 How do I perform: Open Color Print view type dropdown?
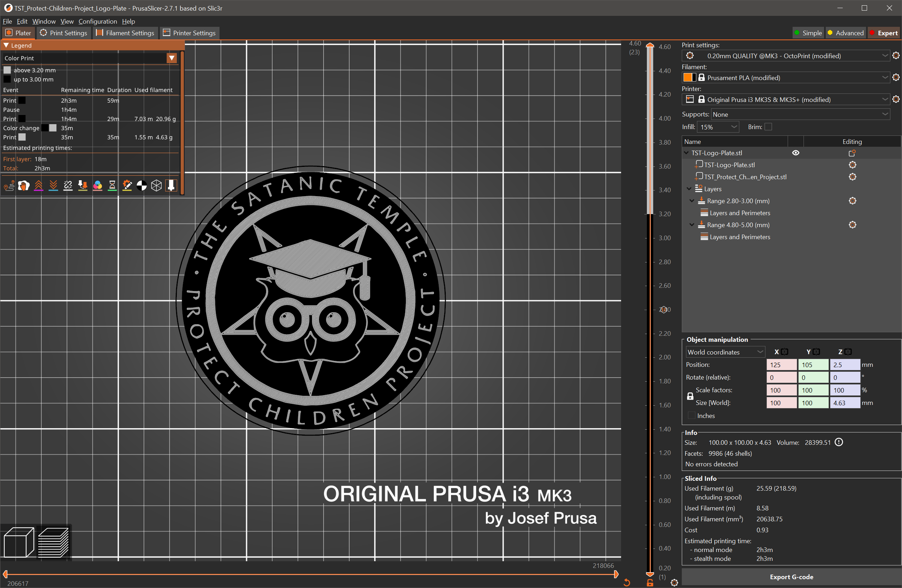172,58
